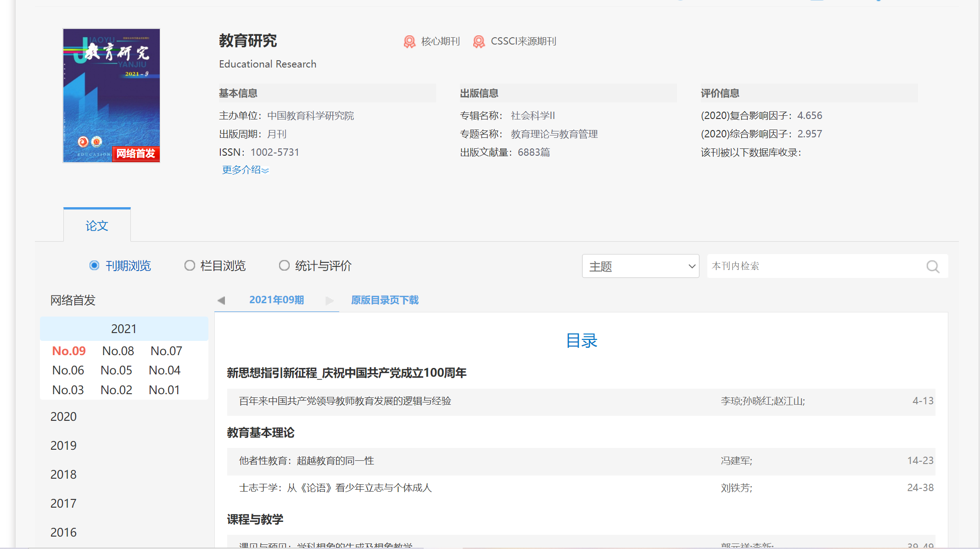The image size is (980, 549).
Task: Select issue No.09
Action: coord(69,351)
